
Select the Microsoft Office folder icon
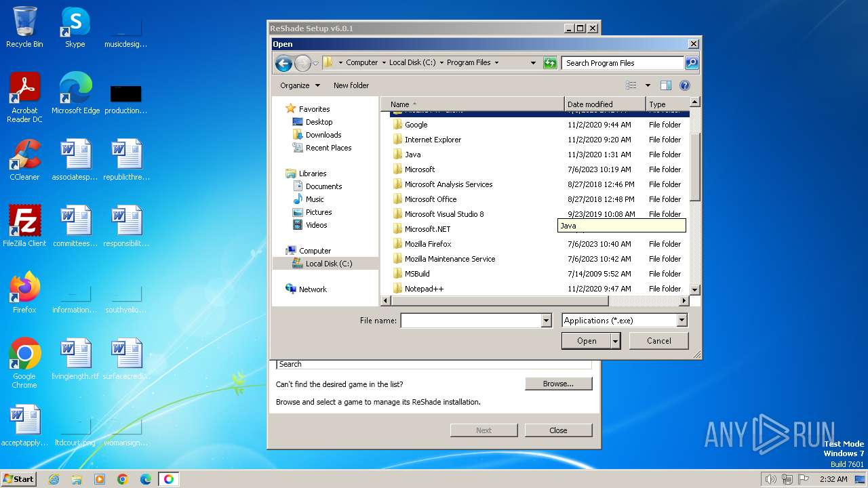click(x=398, y=199)
